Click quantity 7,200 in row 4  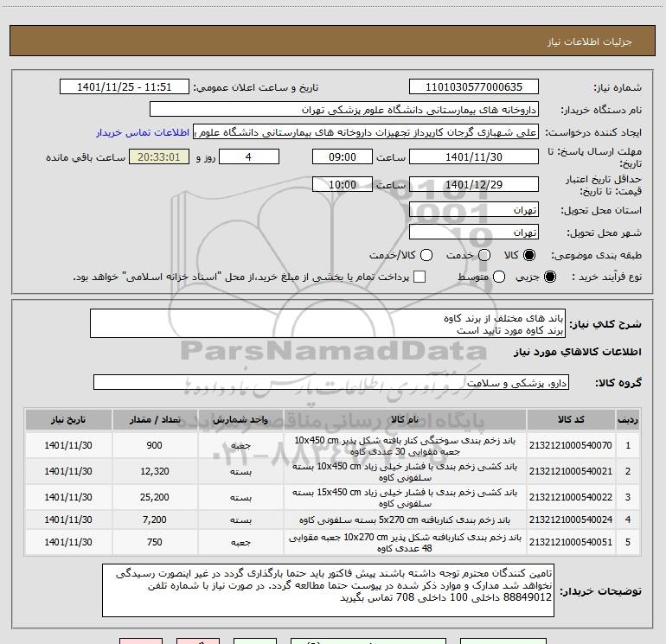click(155, 520)
